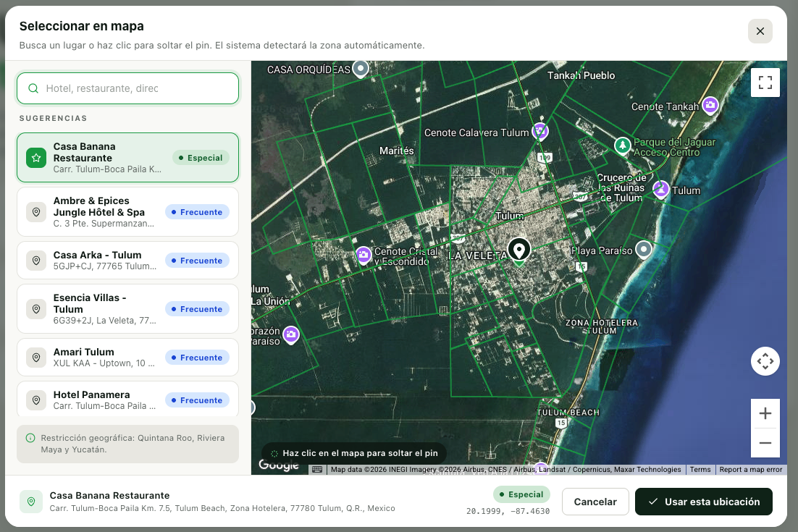
Task: Click the pin icon beside Casa Arka
Action: click(36, 261)
